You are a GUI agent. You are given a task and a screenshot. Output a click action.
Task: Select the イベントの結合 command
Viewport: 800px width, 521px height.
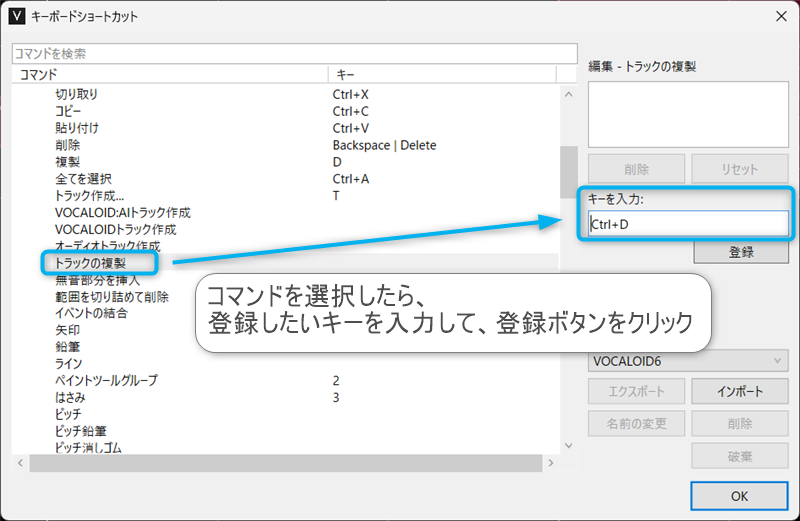click(91, 313)
